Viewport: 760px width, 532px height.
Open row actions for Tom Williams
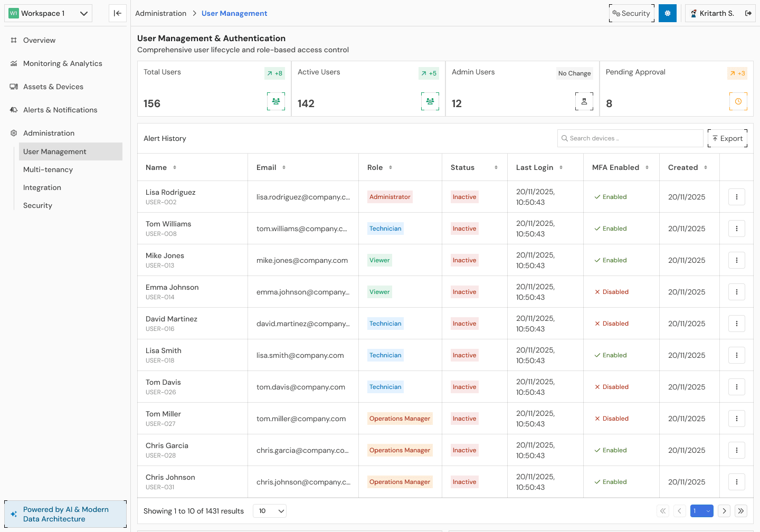pos(737,229)
